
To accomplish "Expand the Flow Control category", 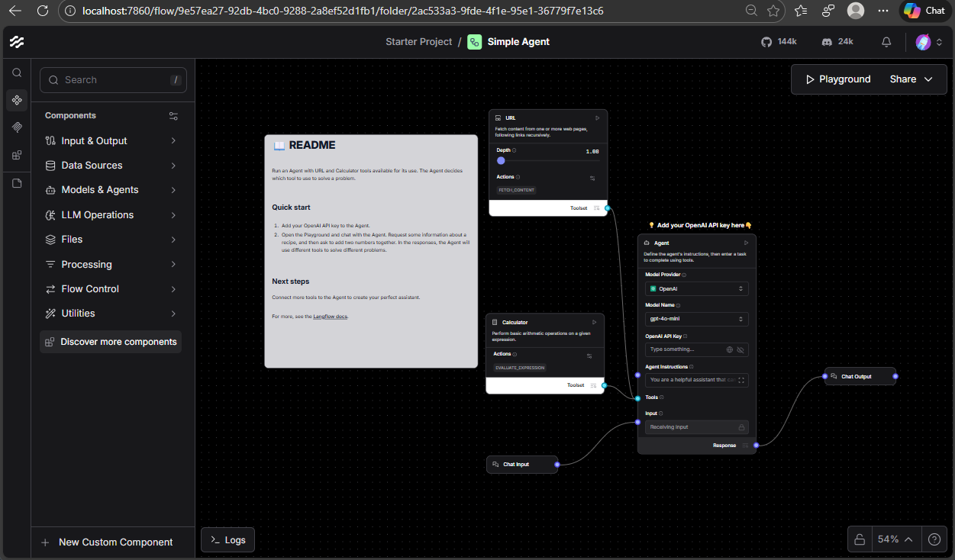I will pyautogui.click(x=111, y=289).
